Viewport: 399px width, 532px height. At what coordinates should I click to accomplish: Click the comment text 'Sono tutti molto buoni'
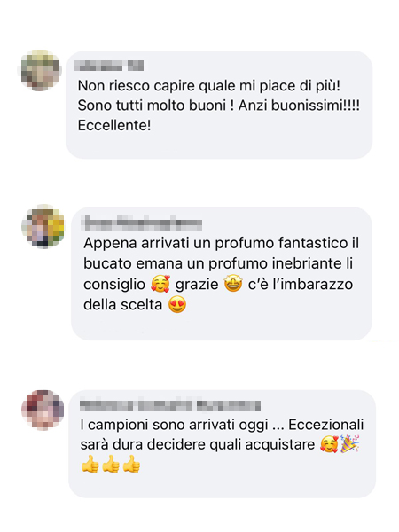point(152,106)
